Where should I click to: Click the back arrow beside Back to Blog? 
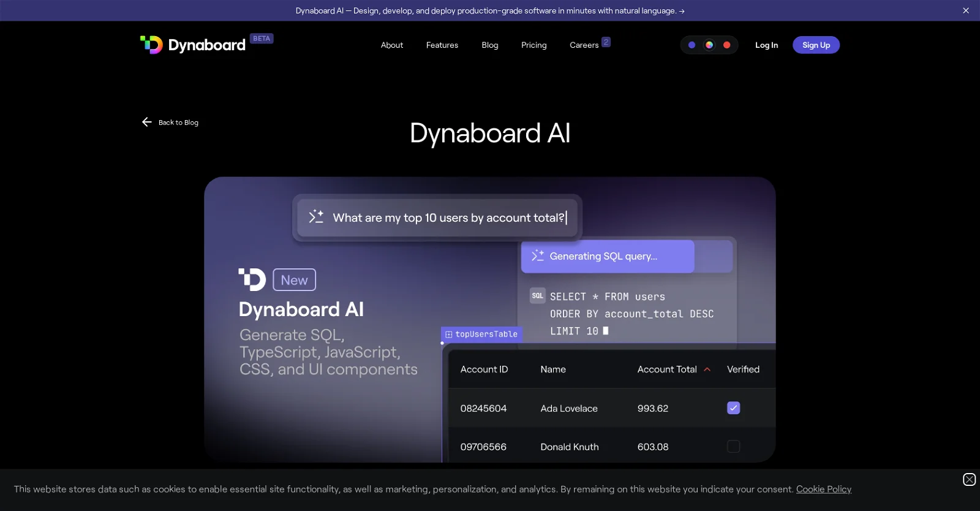(147, 122)
